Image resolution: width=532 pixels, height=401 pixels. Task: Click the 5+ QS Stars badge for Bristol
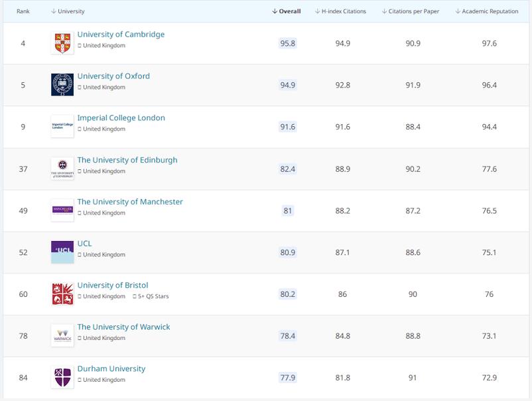(151, 296)
